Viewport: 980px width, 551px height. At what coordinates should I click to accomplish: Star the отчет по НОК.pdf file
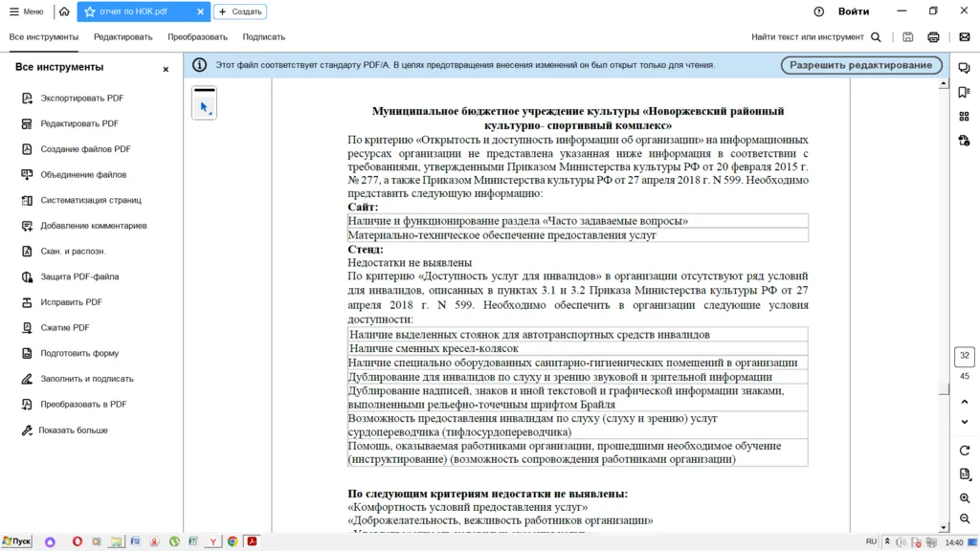click(90, 11)
